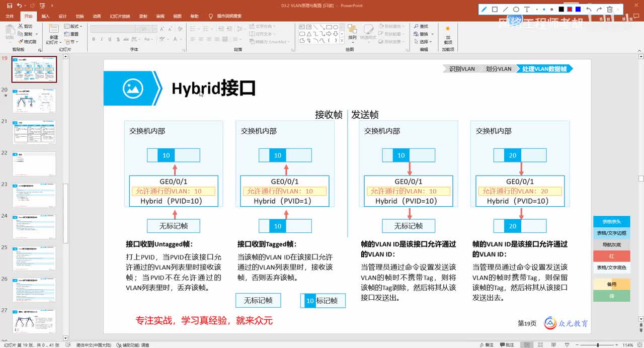The height and width of the screenshot is (348, 644).
Task: Select the pen tool in annotation toolbar
Action: 484,9
